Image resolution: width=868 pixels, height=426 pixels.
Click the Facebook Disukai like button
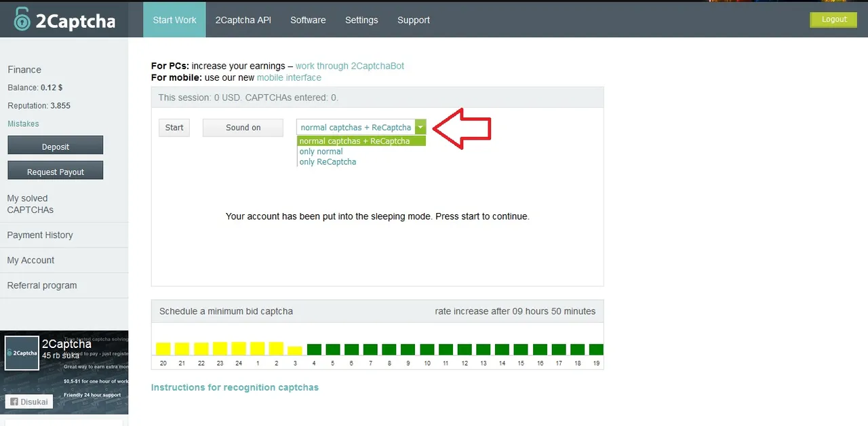pos(29,401)
